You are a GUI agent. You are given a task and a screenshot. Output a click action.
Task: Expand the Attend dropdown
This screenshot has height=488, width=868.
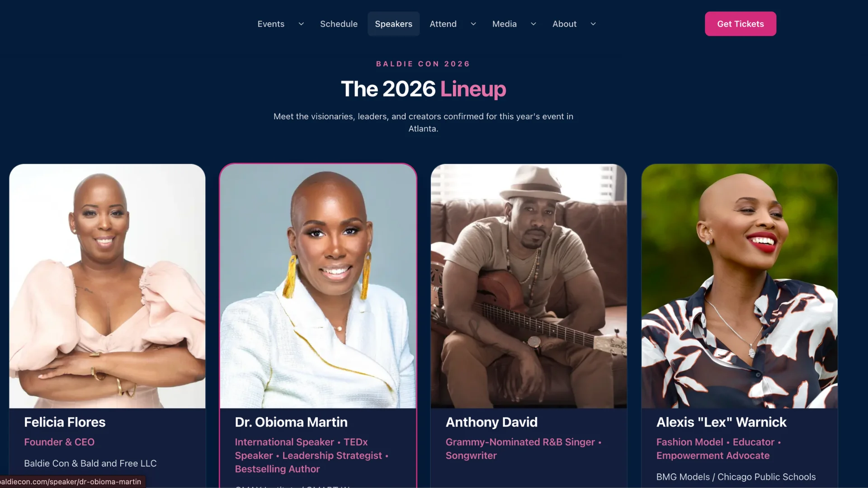(x=473, y=24)
